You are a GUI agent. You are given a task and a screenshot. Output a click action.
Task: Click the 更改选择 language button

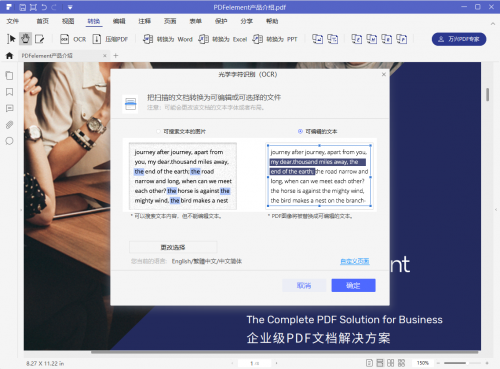click(x=173, y=247)
